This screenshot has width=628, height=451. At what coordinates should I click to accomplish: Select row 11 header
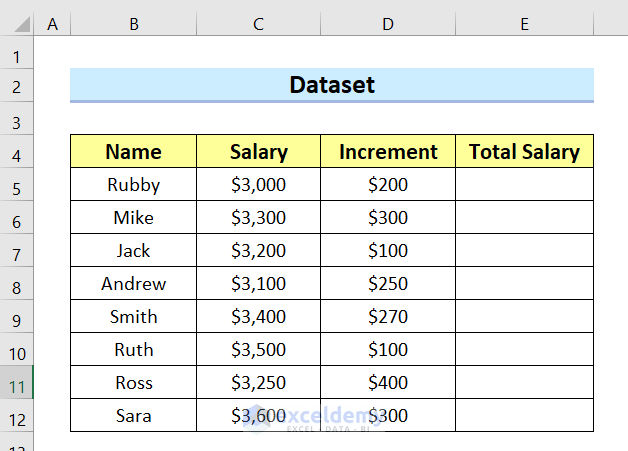(x=17, y=385)
